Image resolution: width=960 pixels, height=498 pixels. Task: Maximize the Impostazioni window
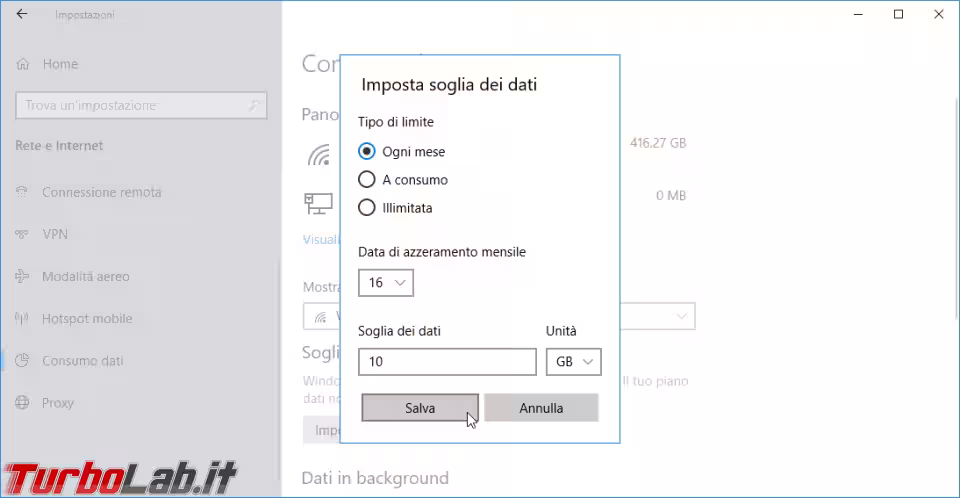click(898, 14)
